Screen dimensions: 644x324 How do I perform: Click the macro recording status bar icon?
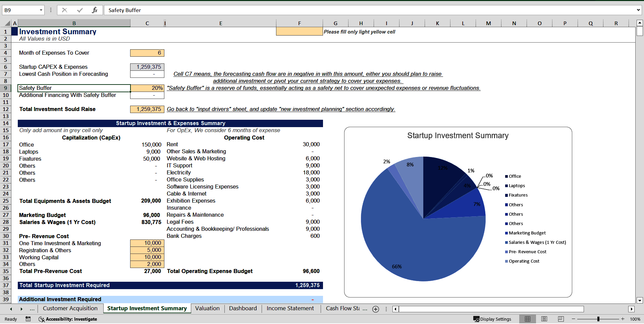[x=28, y=319]
